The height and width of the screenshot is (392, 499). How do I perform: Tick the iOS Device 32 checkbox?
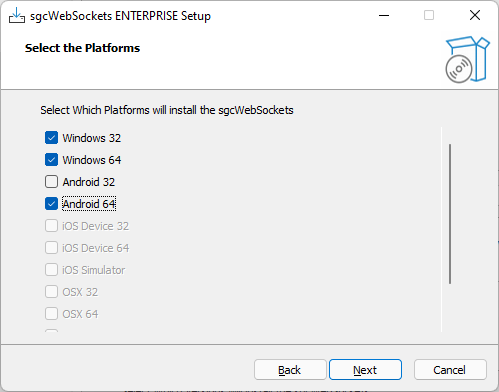[x=51, y=226]
